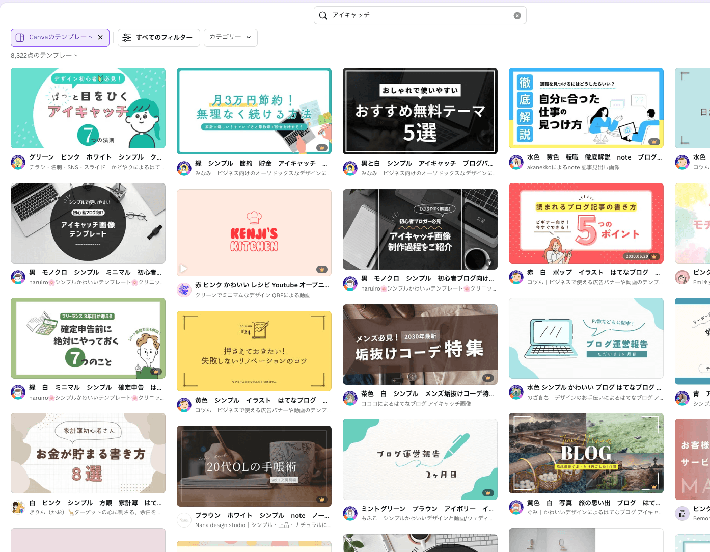
Task: Click the 水色 シンプル かわいい ブログ はてなブログ title
Action: (x=595, y=388)
